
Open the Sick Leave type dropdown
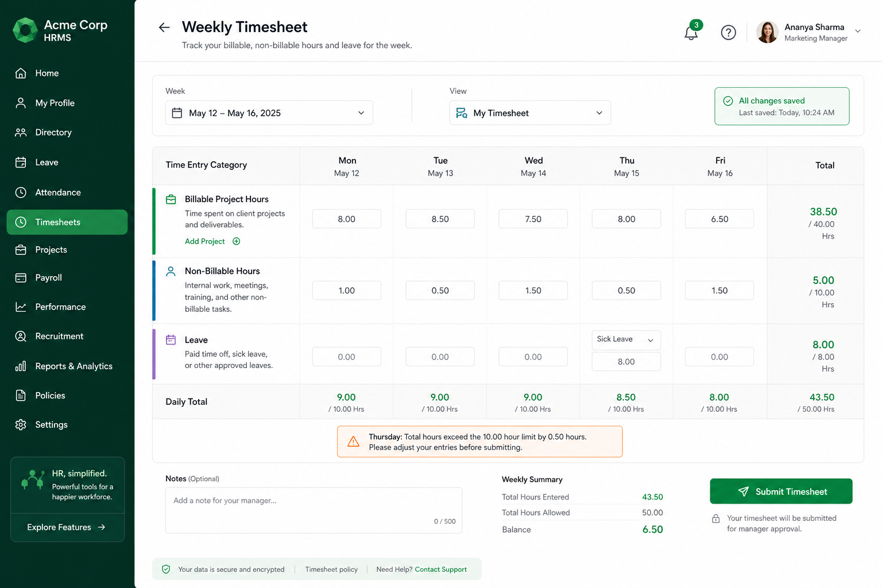(626, 339)
